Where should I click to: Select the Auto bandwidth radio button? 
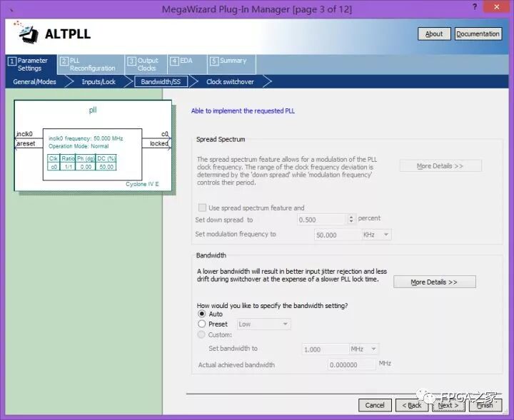tap(201, 314)
